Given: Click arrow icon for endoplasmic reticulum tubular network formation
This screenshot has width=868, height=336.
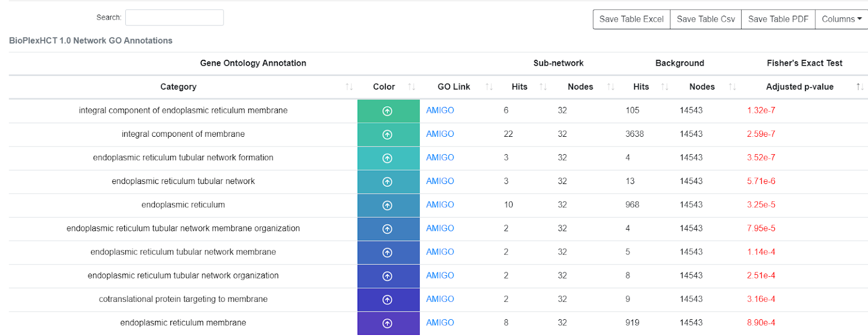Looking at the screenshot, I should 387,159.
